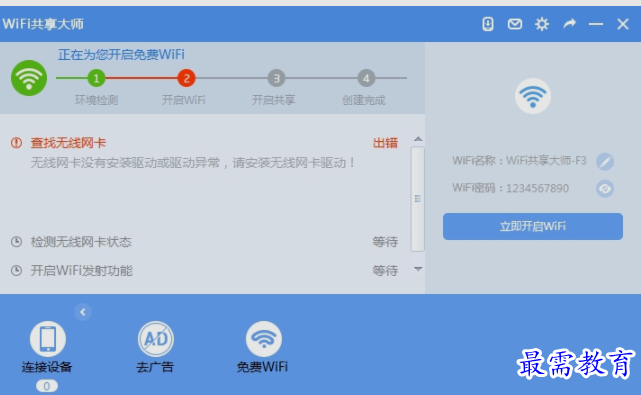Click the large green WiFi status icon
Image resolution: width=641 pixels, height=395 pixels.
tap(29, 78)
